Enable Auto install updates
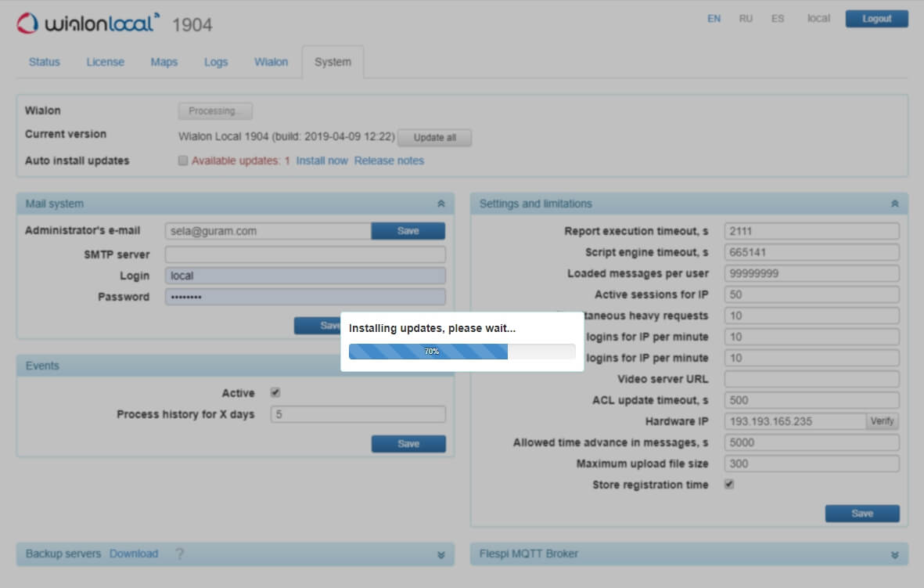Viewport: 924px width, 588px height. 182,161
